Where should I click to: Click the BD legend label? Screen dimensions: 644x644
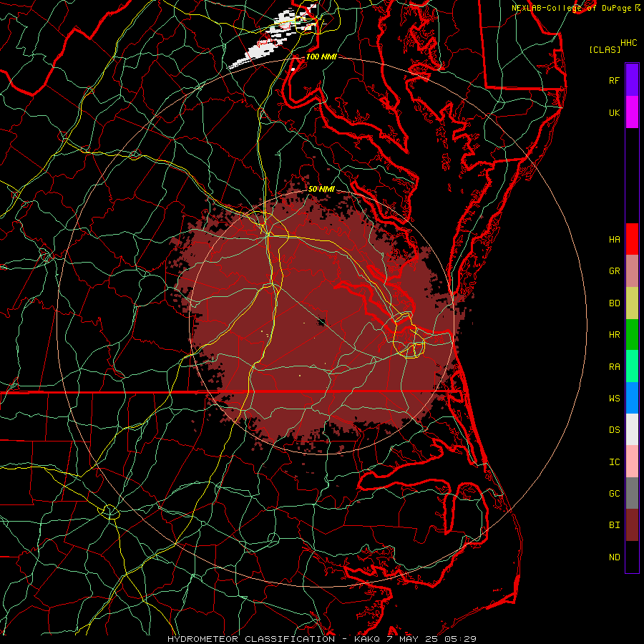click(614, 303)
